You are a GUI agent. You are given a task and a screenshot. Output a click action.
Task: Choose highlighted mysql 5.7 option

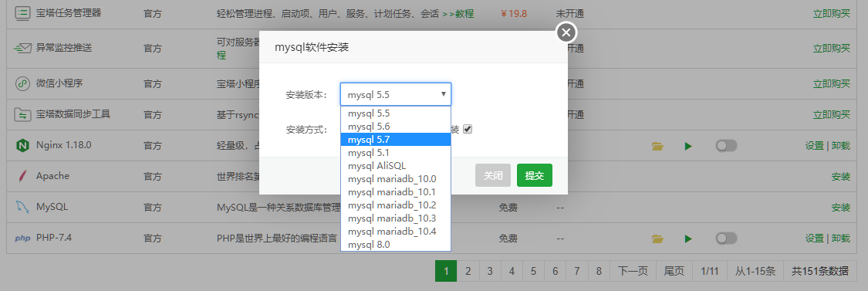(396, 139)
